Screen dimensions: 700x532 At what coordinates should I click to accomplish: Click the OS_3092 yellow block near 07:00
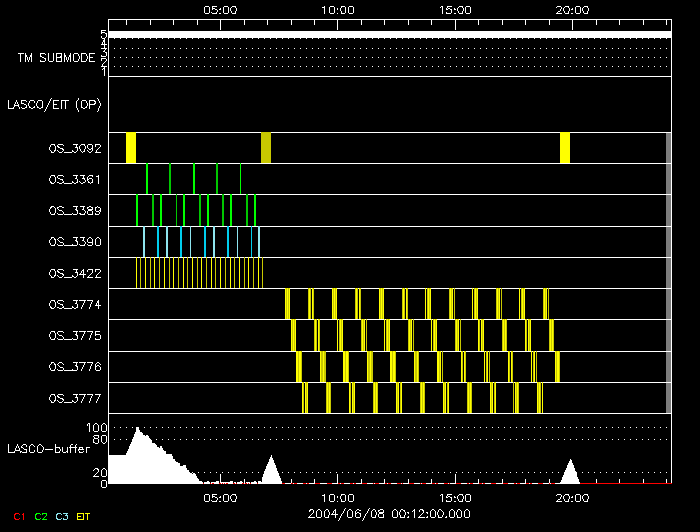[266, 147]
